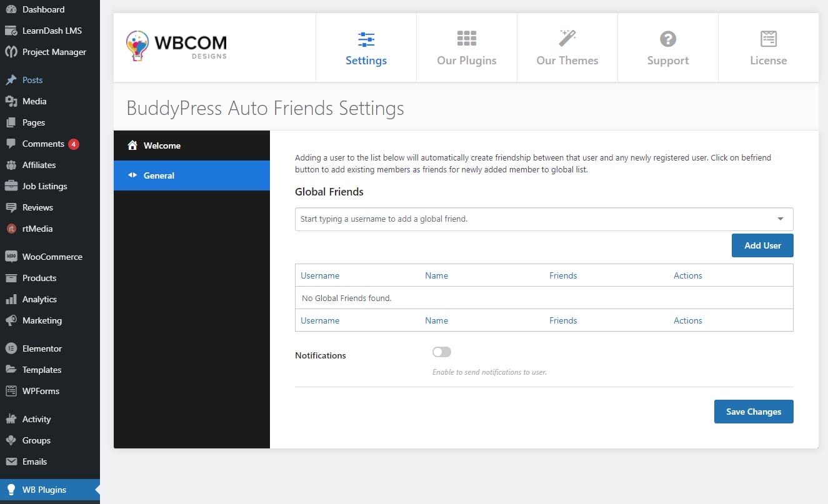Viewport: 828px width, 504px height.
Task: Click the Save Changes button
Action: click(x=754, y=412)
